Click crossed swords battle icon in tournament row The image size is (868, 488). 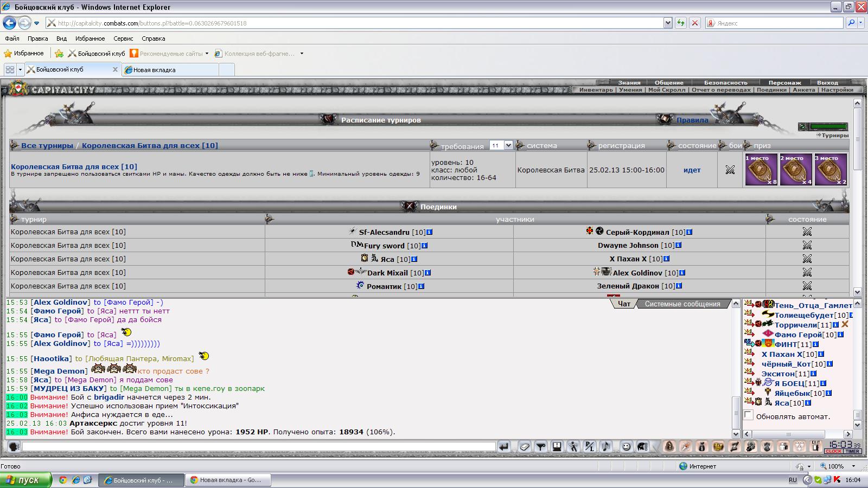click(x=730, y=170)
